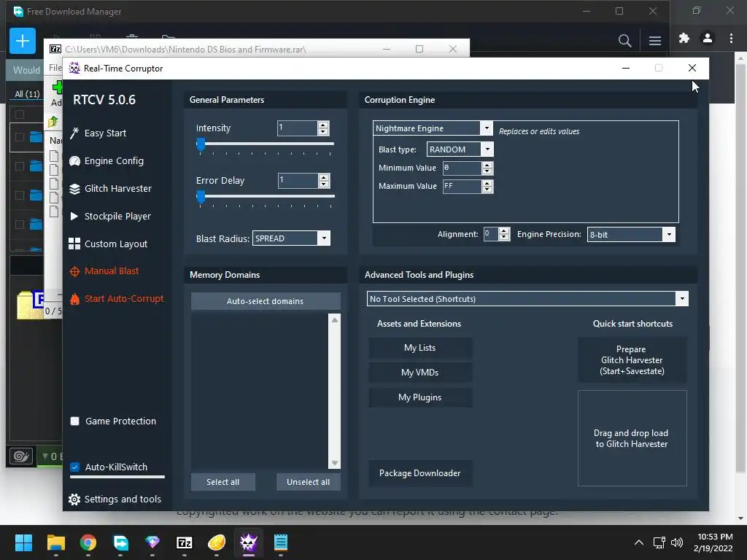Click the 7-Zip archive path in title bar
Image resolution: width=747 pixels, height=560 pixels.
pos(185,49)
